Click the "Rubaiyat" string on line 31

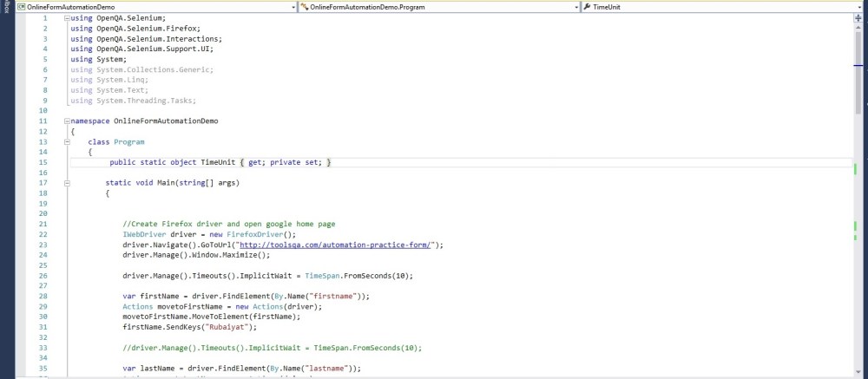pos(227,328)
